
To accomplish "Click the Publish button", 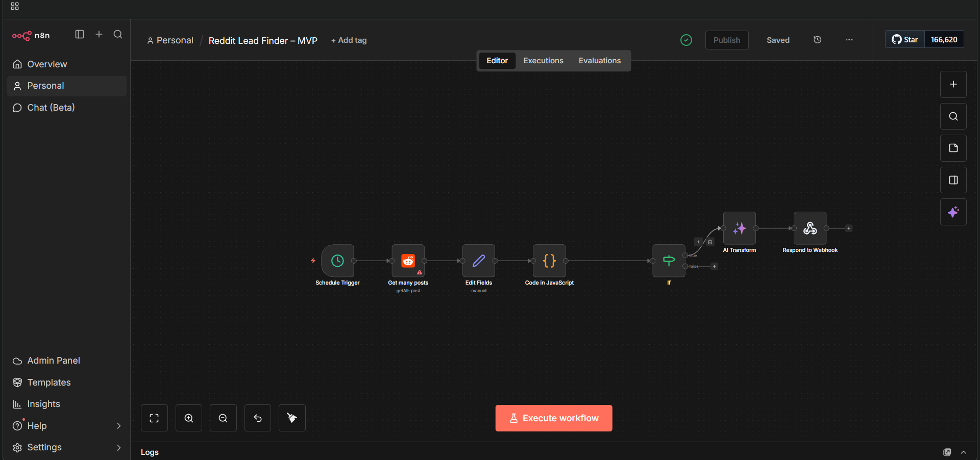I will coord(727,40).
